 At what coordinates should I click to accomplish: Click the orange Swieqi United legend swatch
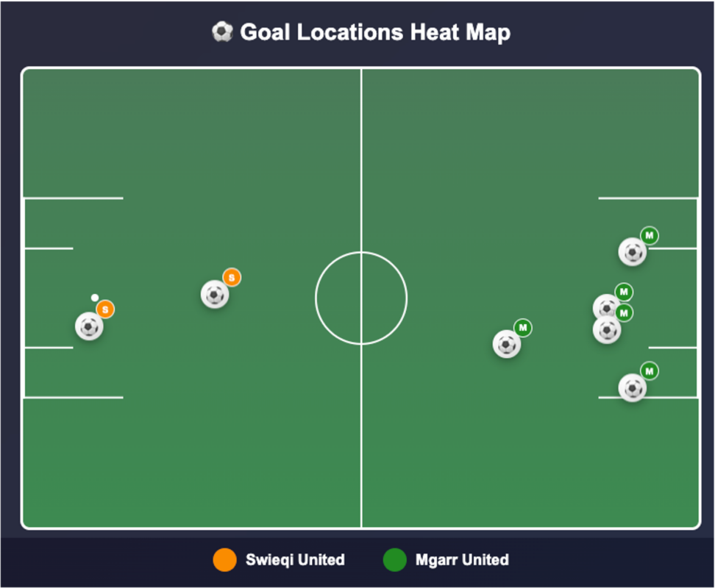click(x=224, y=560)
